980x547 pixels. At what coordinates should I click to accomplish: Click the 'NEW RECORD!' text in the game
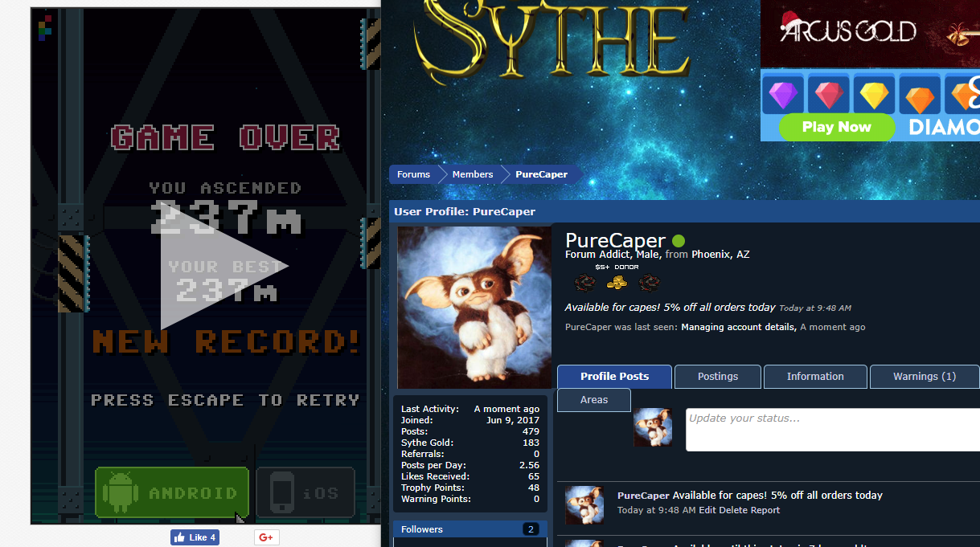coord(226,341)
